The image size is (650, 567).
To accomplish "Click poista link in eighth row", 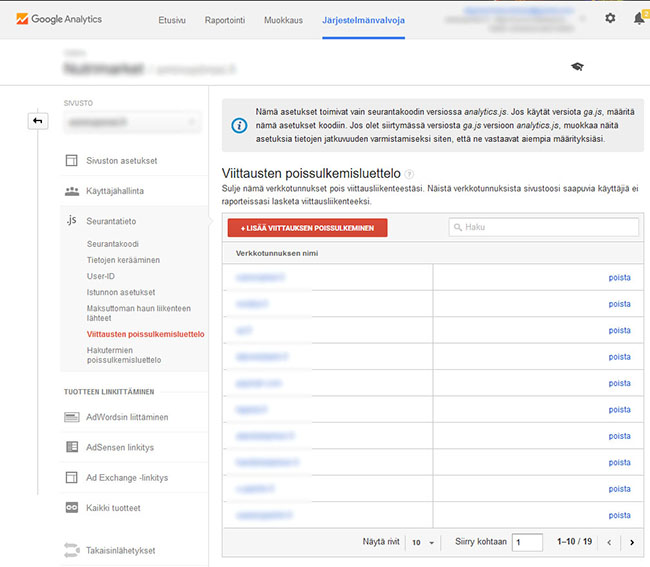I will [x=619, y=463].
